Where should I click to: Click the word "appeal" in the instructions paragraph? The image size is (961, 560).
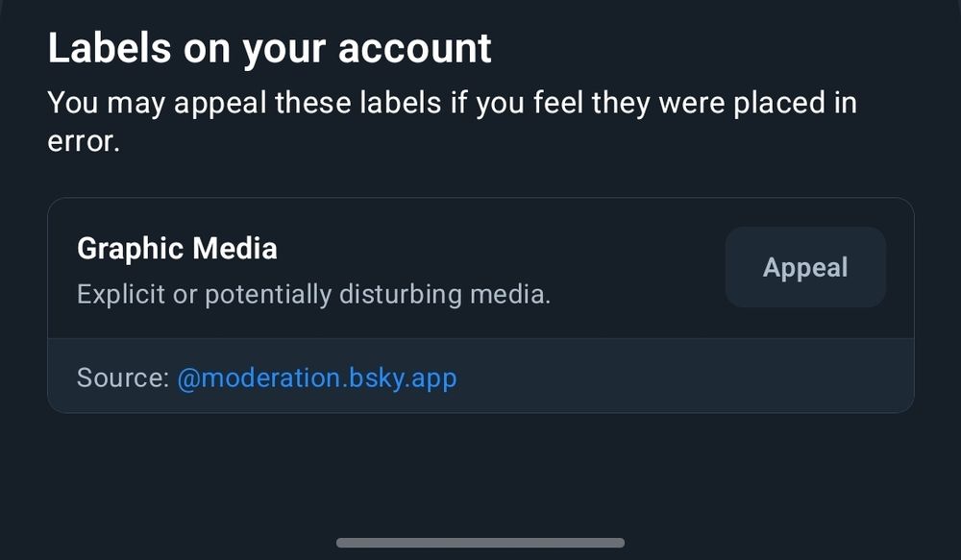pos(220,103)
